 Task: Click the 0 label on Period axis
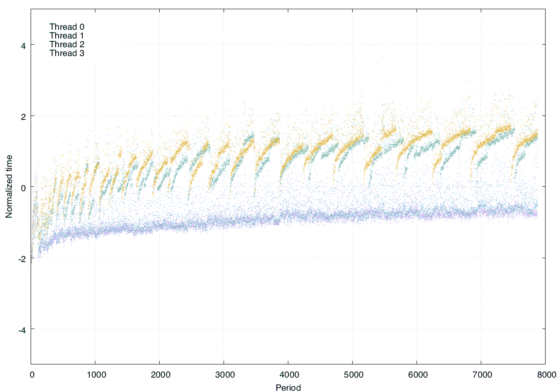tap(31, 375)
